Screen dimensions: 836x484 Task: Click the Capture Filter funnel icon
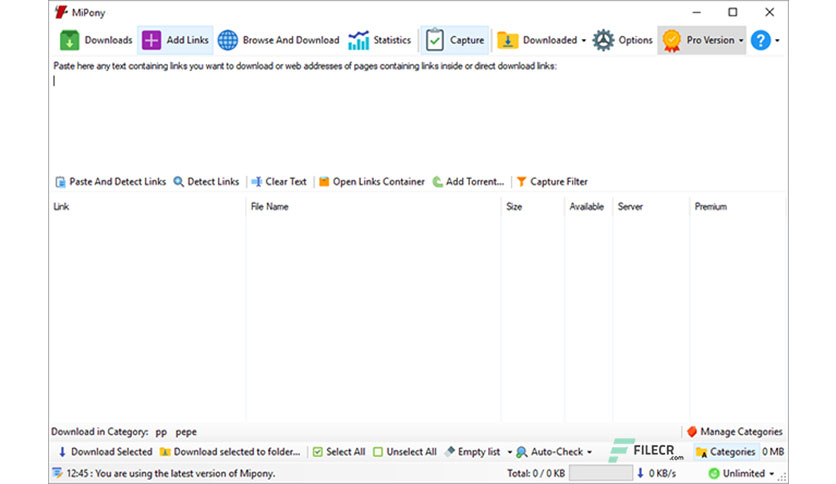[x=521, y=182]
